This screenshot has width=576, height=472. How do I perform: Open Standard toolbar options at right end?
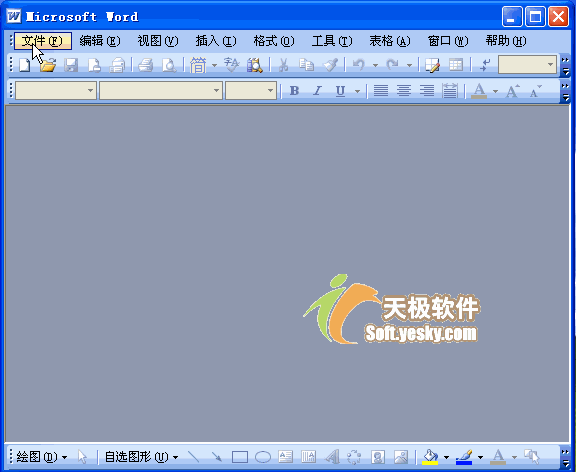pyautogui.click(x=566, y=65)
